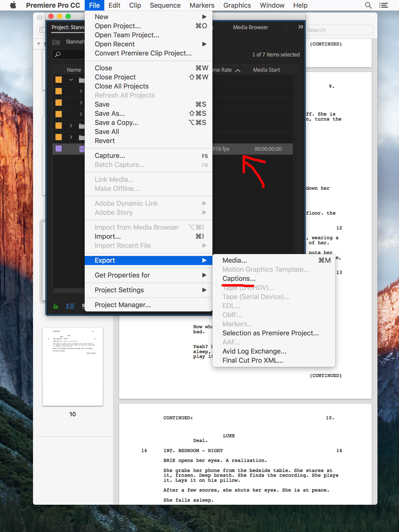
Task: Expand the sixth bin row chevron
Action: (71, 137)
